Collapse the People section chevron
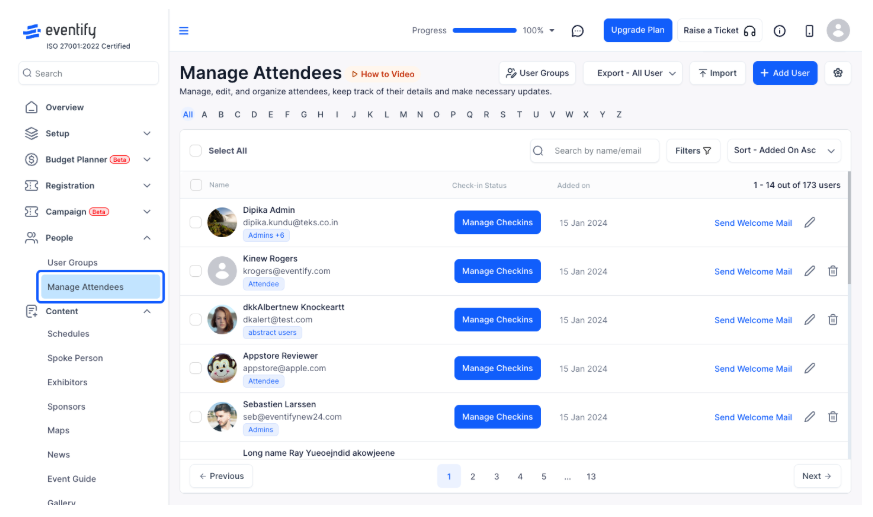873x517 pixels. pyautogui.click(x=147, y=238)
